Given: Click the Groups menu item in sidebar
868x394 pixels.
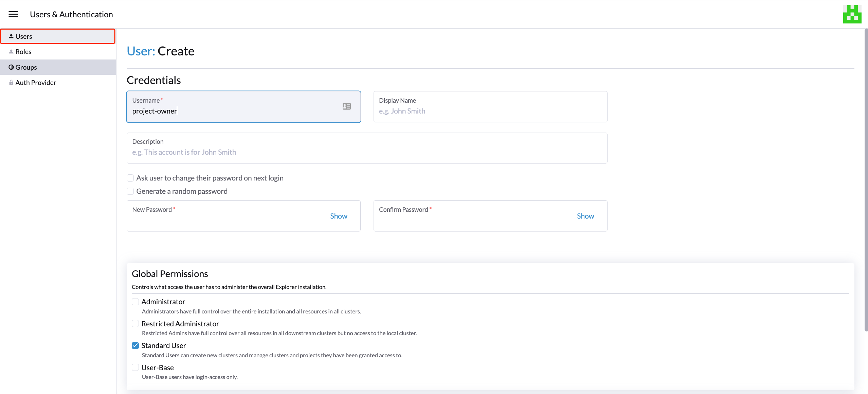Looking at the screenshot, I should point(58,67).
